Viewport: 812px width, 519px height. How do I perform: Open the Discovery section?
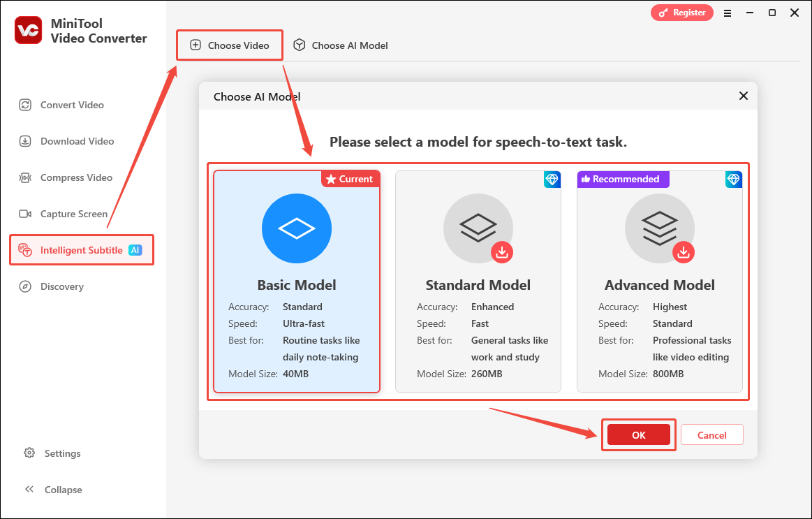click(61, 286)
